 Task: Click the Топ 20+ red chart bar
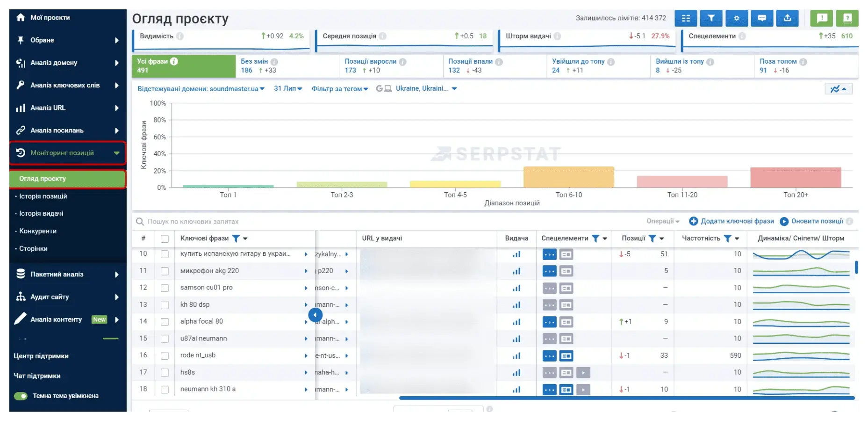(x=796, y=178)
